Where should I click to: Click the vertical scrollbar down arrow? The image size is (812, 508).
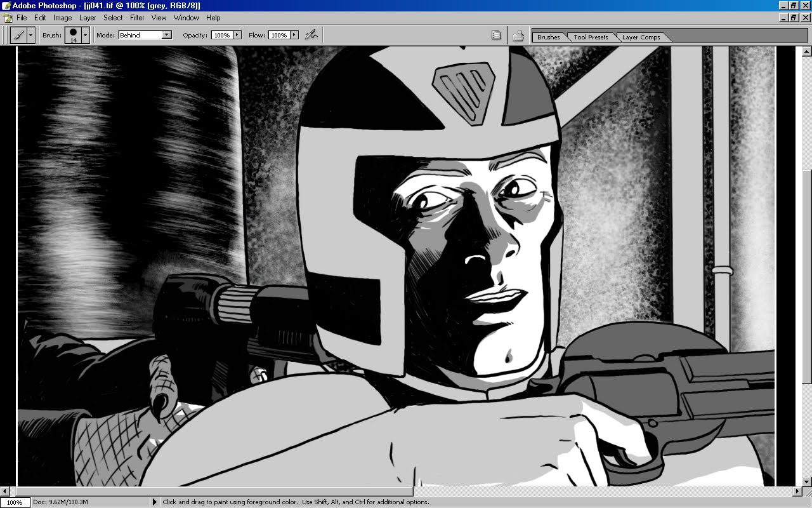807,482
